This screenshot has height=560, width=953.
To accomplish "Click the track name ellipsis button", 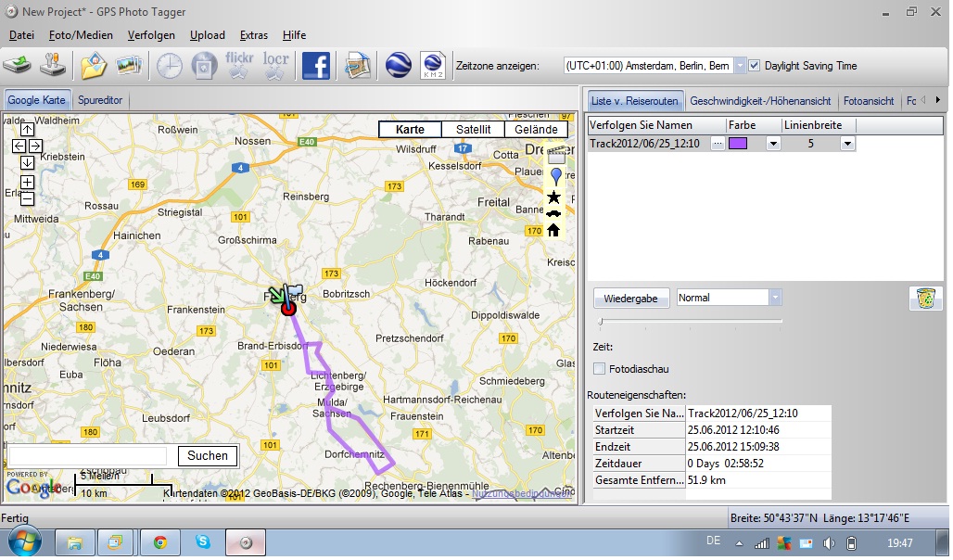I will pos(718,144).
